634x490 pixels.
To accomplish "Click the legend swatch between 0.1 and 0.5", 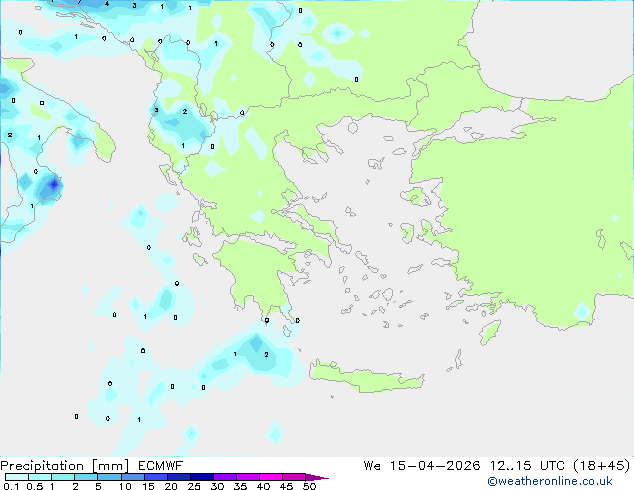I will 17,477.
